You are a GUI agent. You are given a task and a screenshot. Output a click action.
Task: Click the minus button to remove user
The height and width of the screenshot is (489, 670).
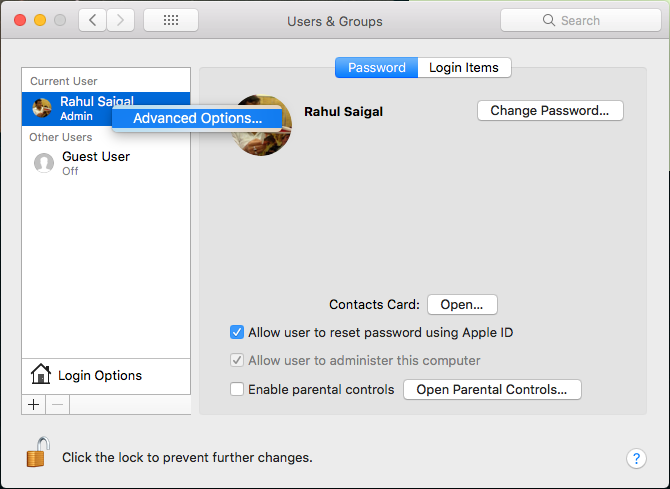pyautogui.click(x=57, y=404)
